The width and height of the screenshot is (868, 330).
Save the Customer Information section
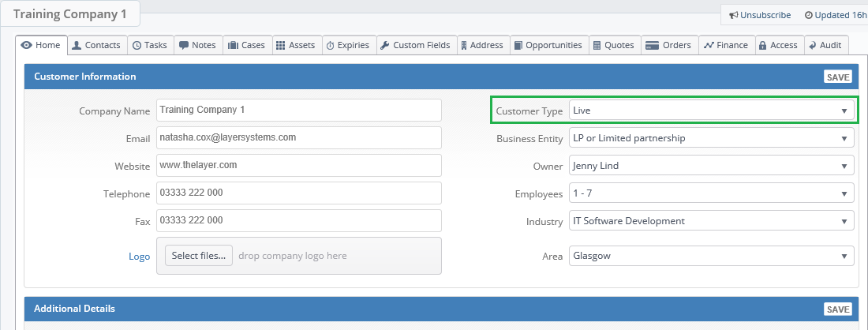point(838,77)
